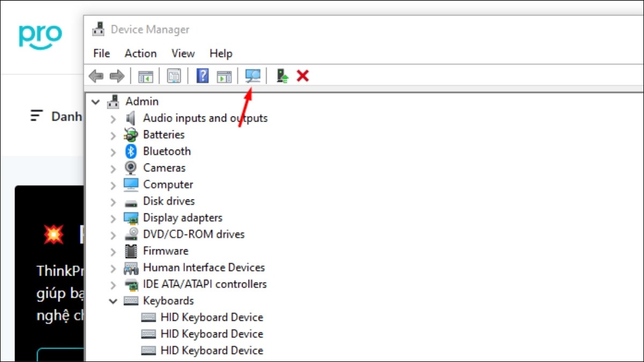This screenshot has height=362, width=644.
Task: Click the webcam icon beside Cameras
Action: (130, 168)
